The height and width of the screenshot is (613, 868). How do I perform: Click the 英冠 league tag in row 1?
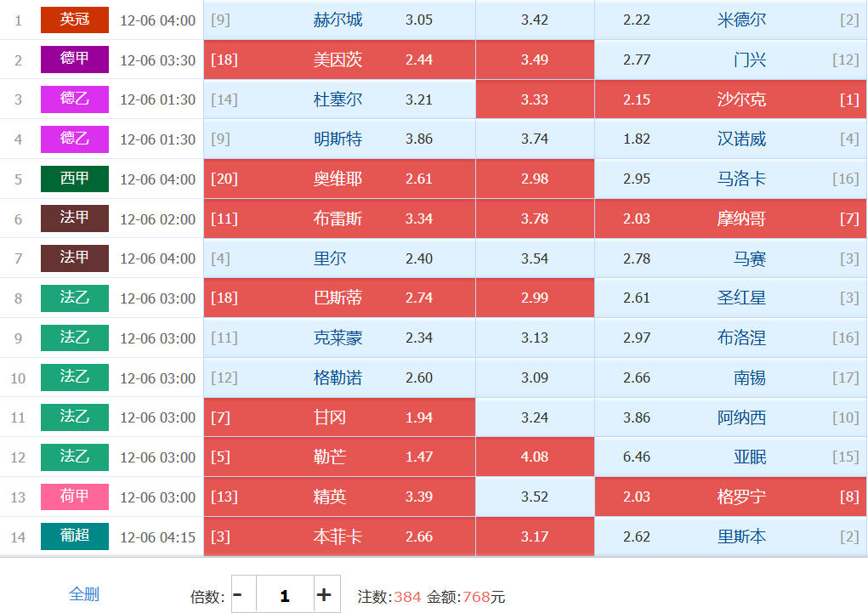tap(75, 20)
